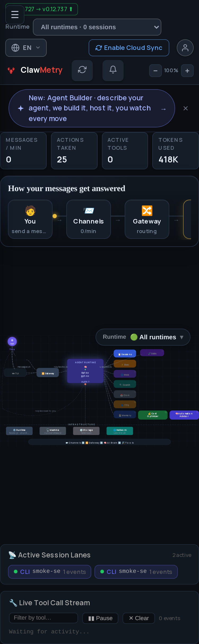Open the Skills tool node

[x=152, y=353]
